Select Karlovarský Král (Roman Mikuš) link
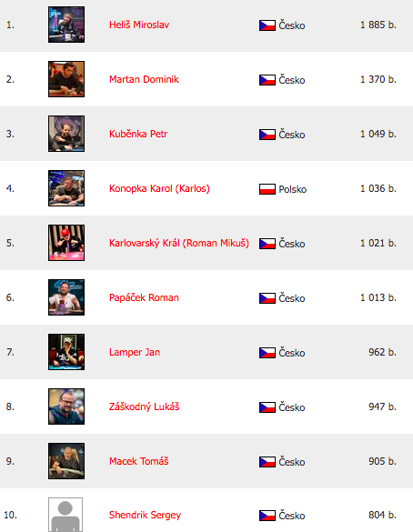 point(179,243)
